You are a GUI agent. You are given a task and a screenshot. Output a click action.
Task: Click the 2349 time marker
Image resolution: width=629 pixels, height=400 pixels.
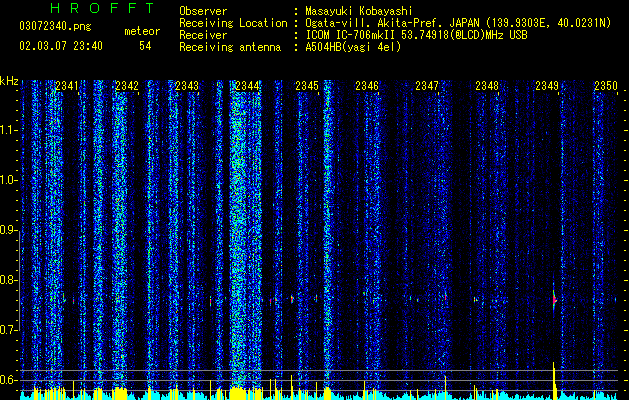coord(547,86)
